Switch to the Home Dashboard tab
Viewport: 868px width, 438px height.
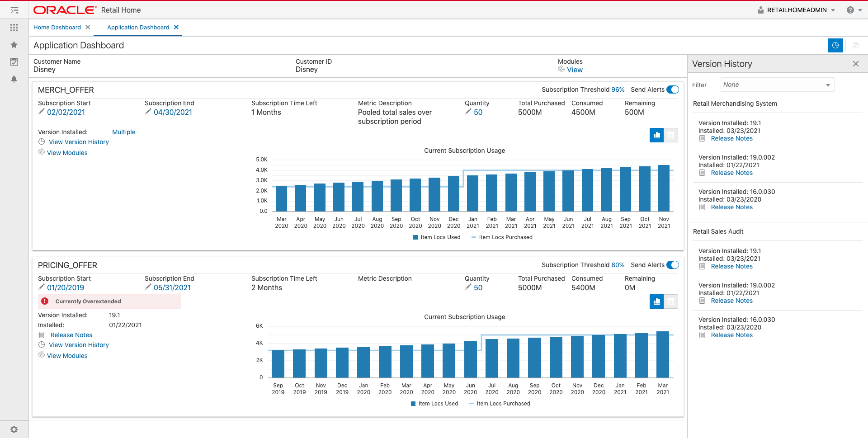[57, 28]
